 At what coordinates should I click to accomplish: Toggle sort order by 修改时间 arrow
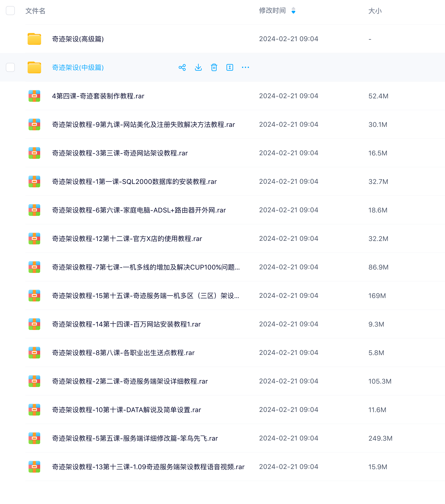coord(293,11)
